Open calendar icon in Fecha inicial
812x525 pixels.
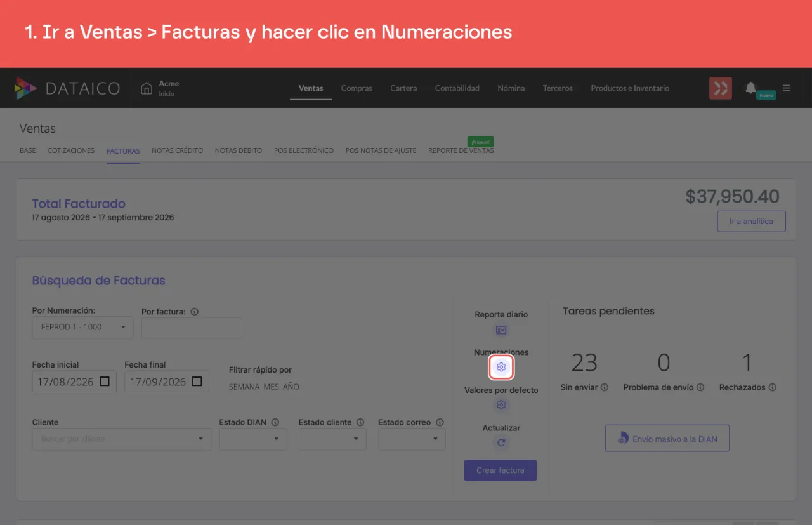[105, 382]
